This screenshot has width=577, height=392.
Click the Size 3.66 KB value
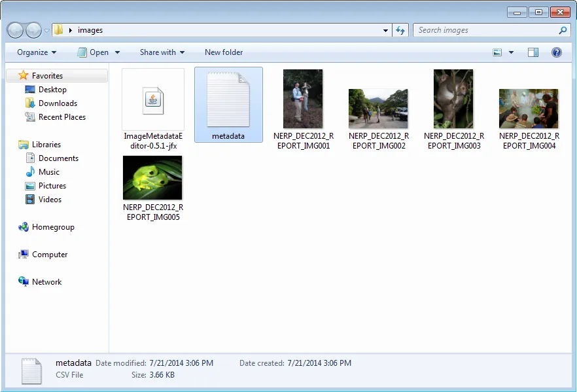[x=162, y=375]
